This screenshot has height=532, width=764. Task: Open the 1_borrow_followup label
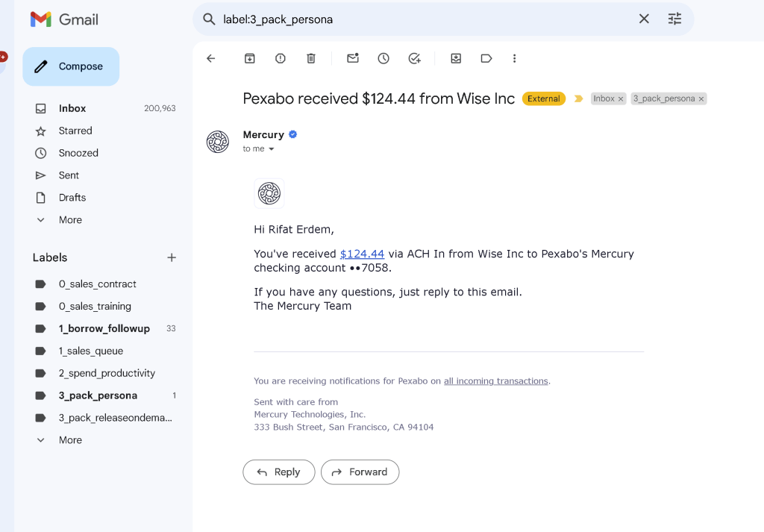coord(104,329)
